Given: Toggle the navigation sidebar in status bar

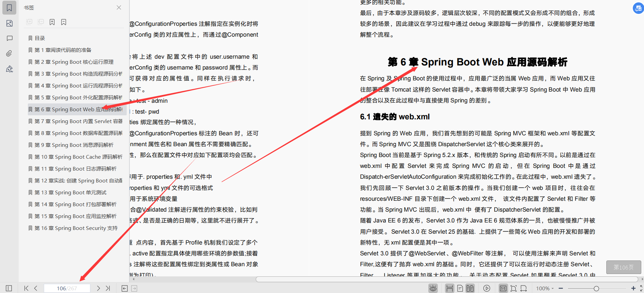Looking at the screenshot, I should click(9, 288).
